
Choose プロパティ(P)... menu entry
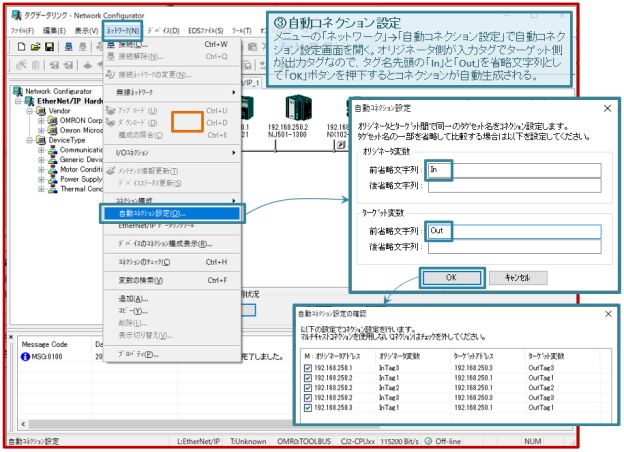tap(172, 354)
